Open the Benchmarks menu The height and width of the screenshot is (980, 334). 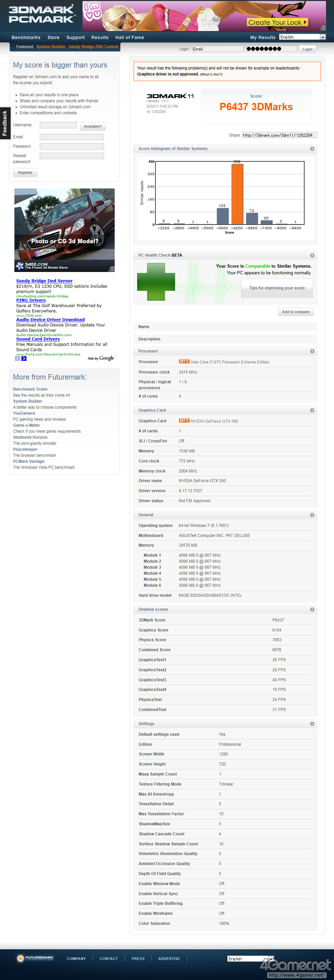pyautogui.click(x=26, y=38)
